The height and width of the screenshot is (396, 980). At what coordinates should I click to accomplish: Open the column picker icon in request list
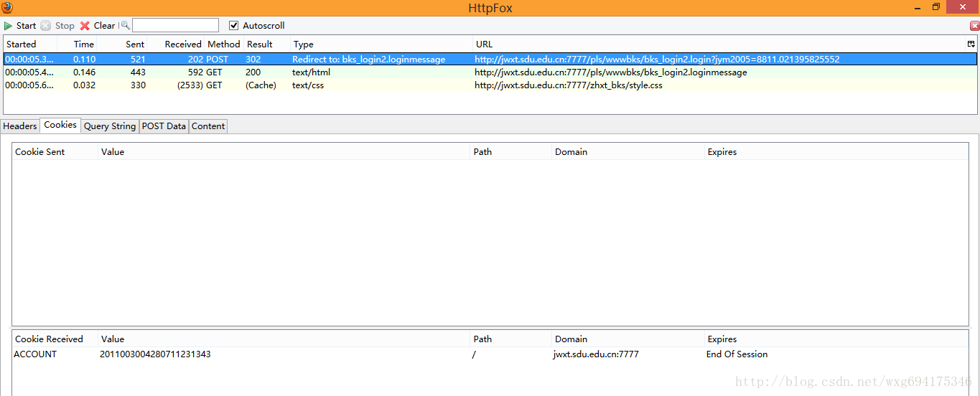coord(971,44)
